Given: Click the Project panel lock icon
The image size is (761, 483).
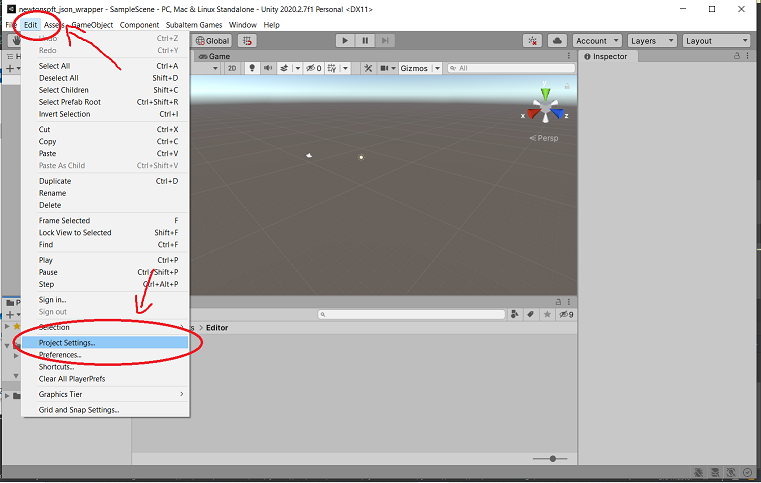Looking at the screenshot, I should (558, 301).
